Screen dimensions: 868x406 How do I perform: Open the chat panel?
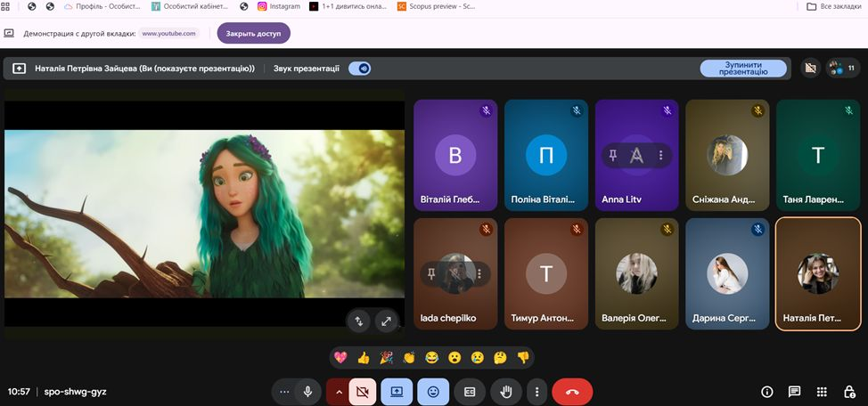(x=794, y=392)
